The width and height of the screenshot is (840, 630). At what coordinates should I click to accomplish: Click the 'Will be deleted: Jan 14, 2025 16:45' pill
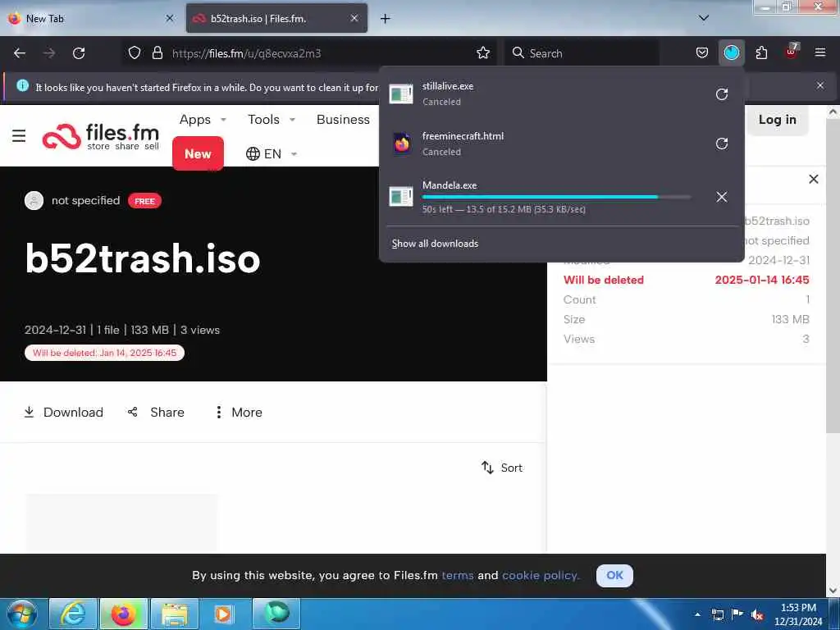coord(104,353)
